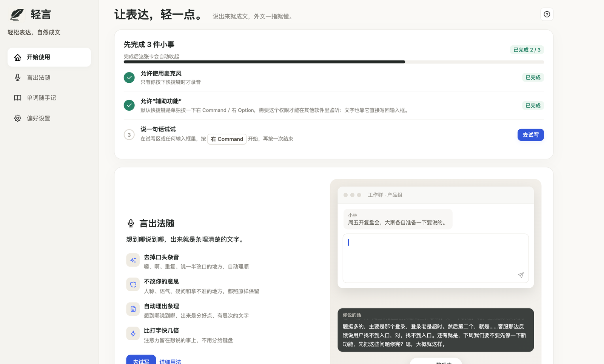This screenshot has height=364, width=604.
Task: Click the 去掉口头杂音 feature title
Action: pyautogui.click(x=162, y=257)
